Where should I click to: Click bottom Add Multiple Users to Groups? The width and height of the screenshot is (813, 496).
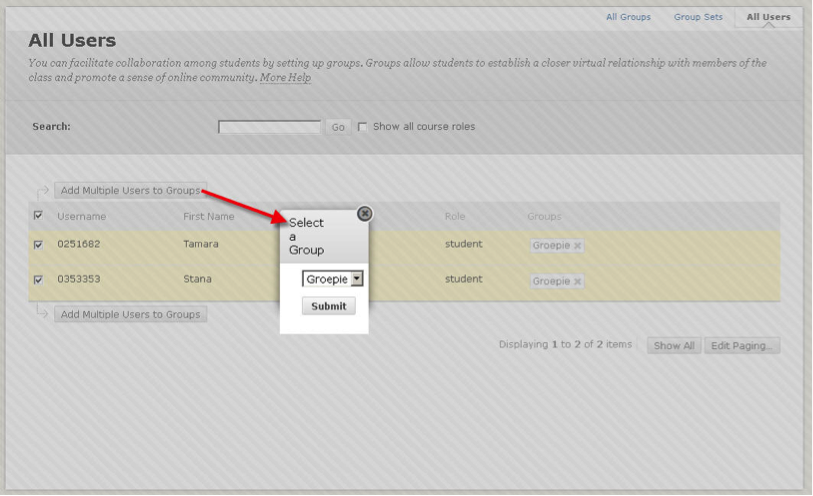[x=130, y=314]
